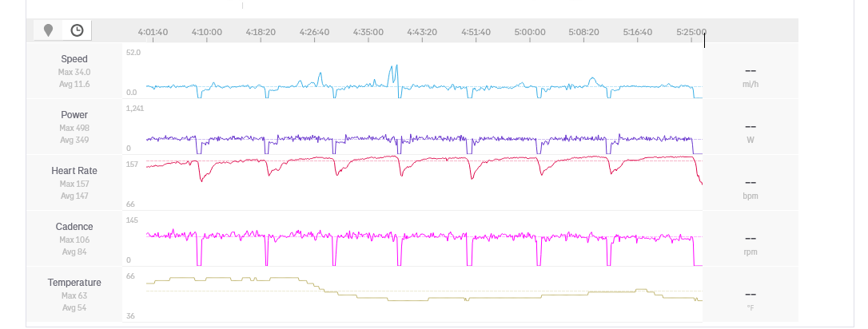Click the 4:18:20 time axis tick
Screen dimensions: 868x329
coord(261,32)
